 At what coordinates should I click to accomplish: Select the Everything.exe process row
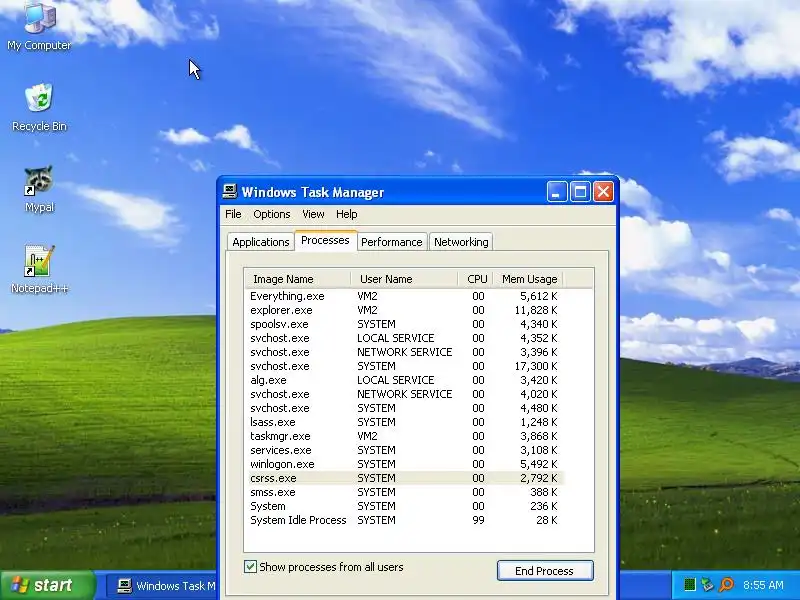point(404,296)
